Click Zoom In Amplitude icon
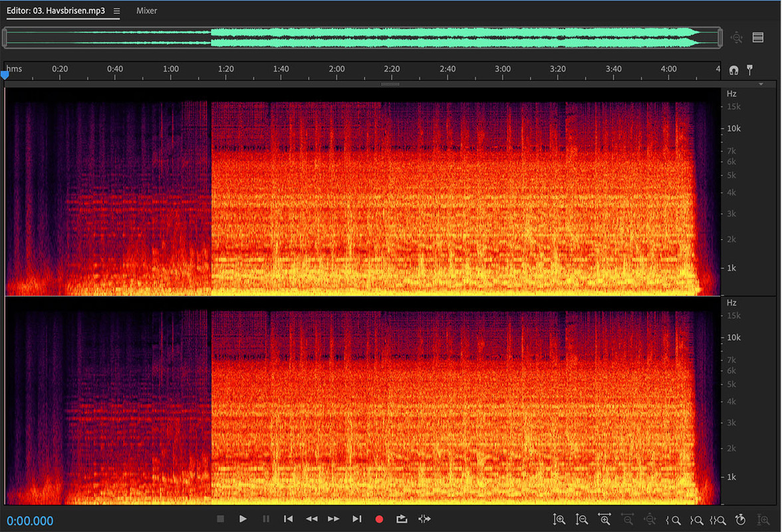Image resolution: width=782 pixels, height=532 pixels. click(559, 519)
